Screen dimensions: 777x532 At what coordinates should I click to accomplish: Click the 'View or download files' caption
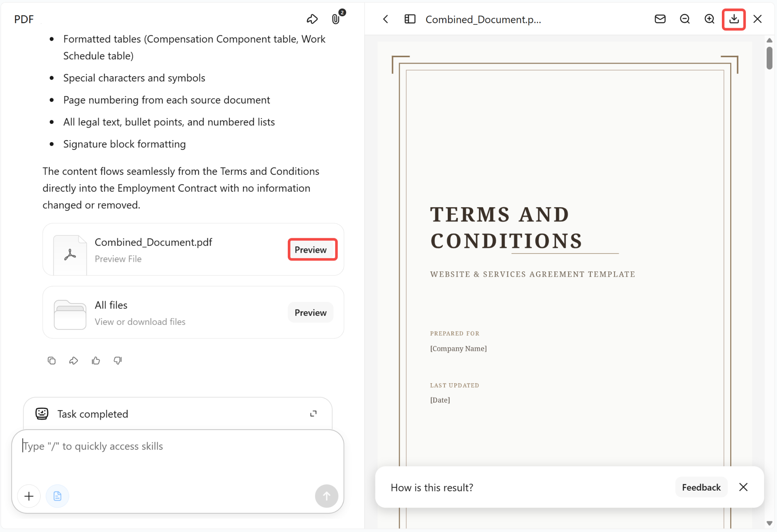pyautogui.click(x=140, y=322)
